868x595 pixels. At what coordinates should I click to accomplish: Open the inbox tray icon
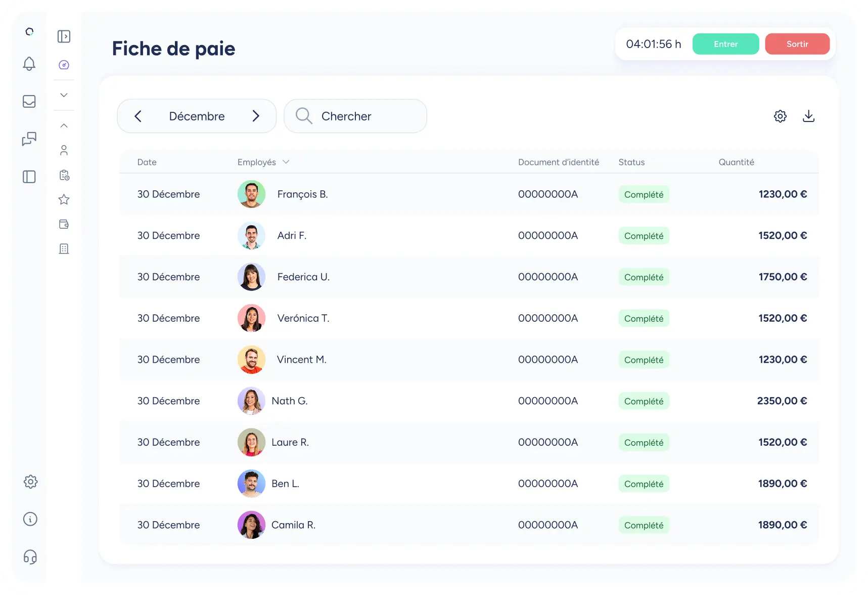29,102
